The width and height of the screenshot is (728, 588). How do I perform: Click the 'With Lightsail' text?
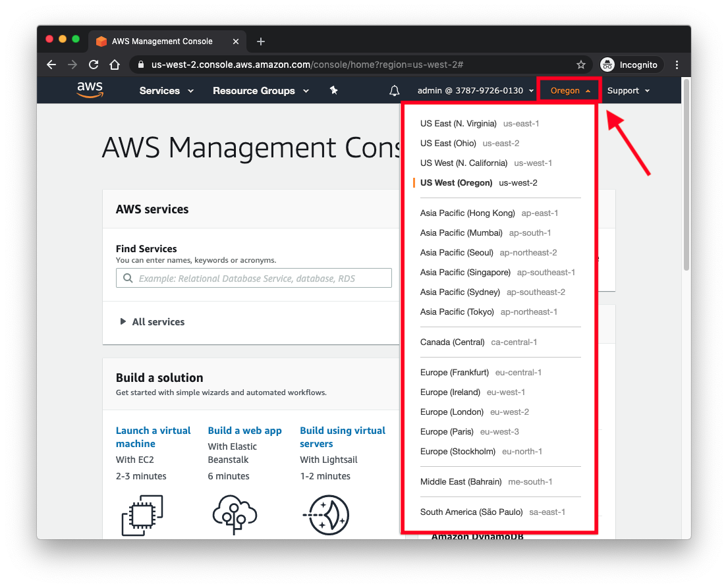[329, 460]
